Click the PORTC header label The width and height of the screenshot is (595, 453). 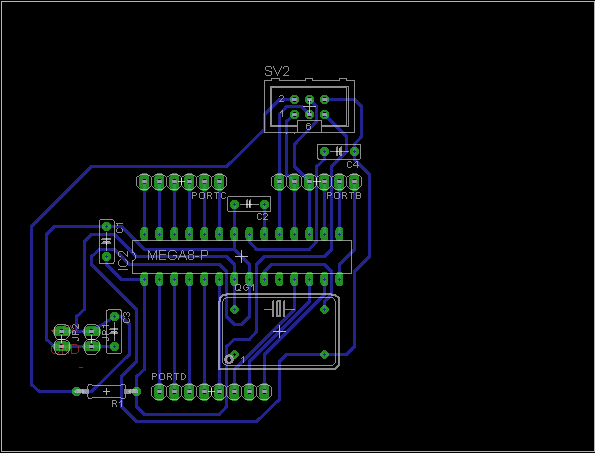tap(209, 196)
